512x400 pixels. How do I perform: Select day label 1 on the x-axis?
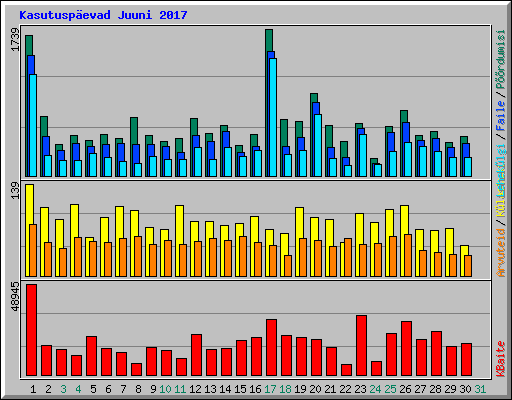[33, 389]
